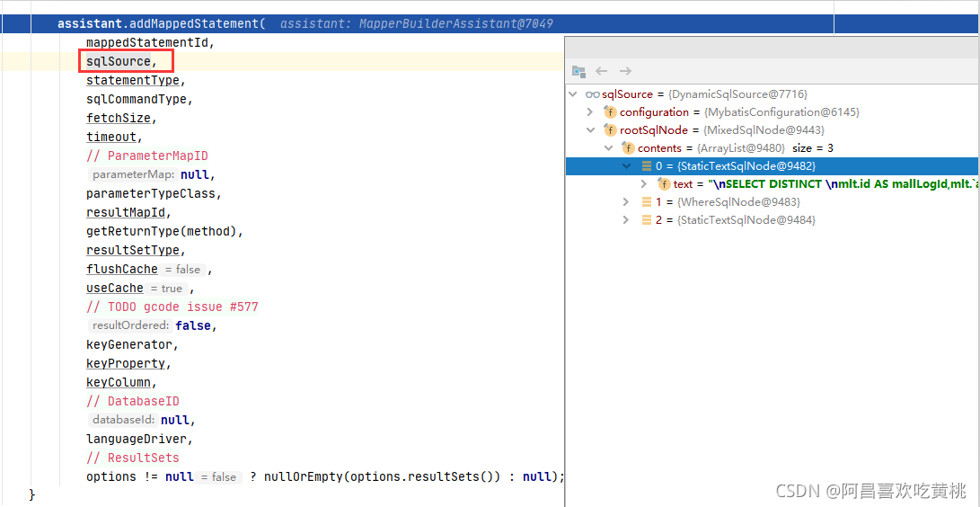Select the StaticTextSqlNode@9484 row
Screen dimensions: 980x507
point(773,220)
